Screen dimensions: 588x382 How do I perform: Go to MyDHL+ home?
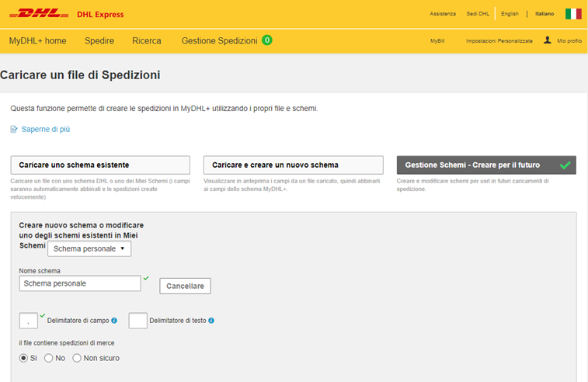click(37, 40)
